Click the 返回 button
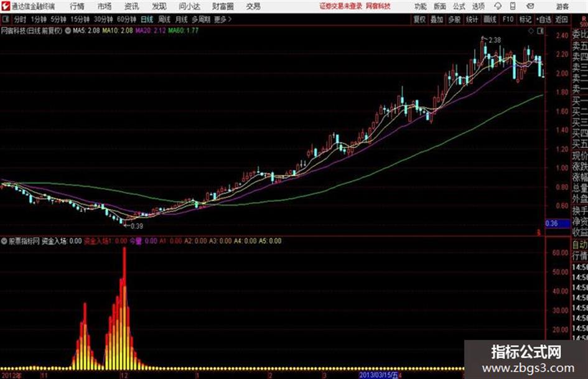The image size is (588, 379). point(561,19)
